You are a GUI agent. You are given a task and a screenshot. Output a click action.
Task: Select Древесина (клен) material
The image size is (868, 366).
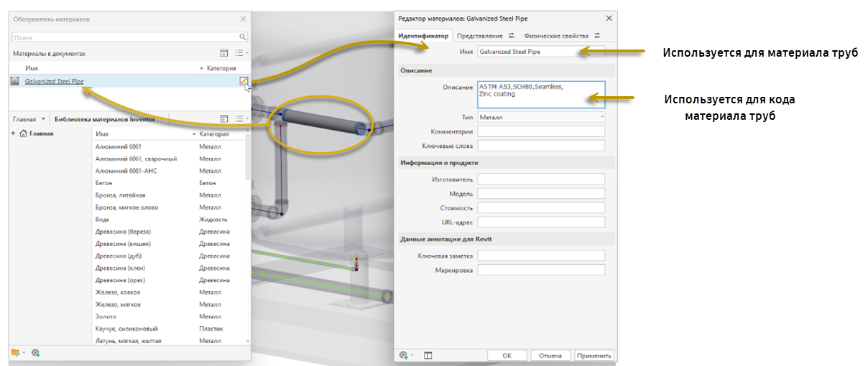[x=169, y=268]
